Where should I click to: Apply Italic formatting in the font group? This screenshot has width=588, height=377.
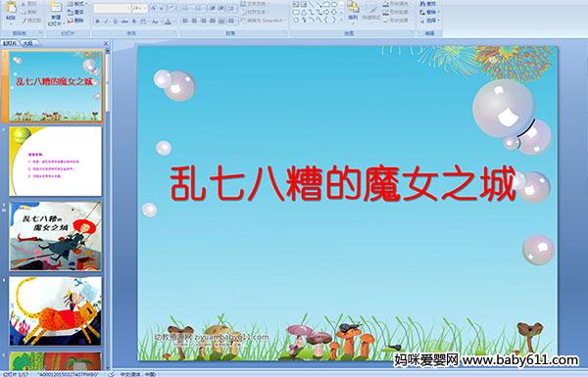tap(106, 22)
